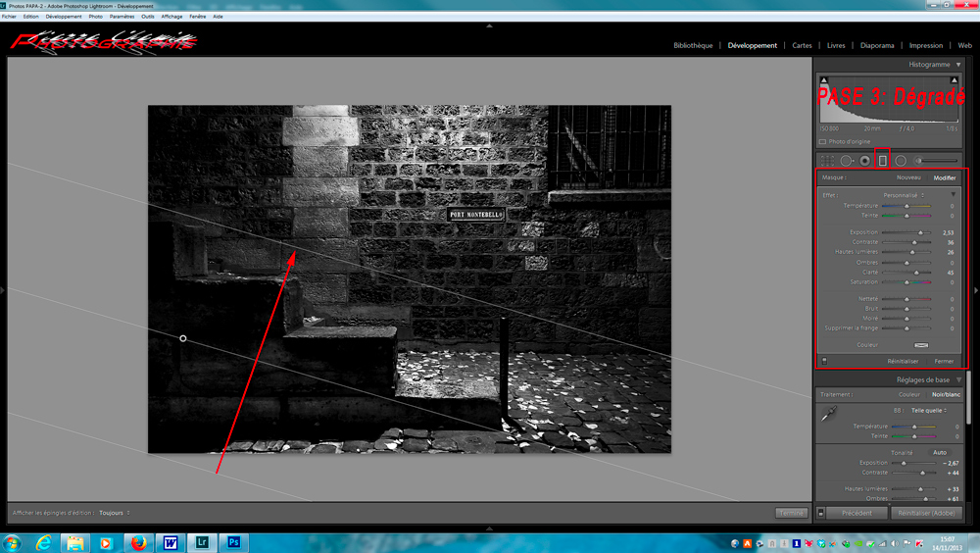Select the Graduated filter tool

883,161
